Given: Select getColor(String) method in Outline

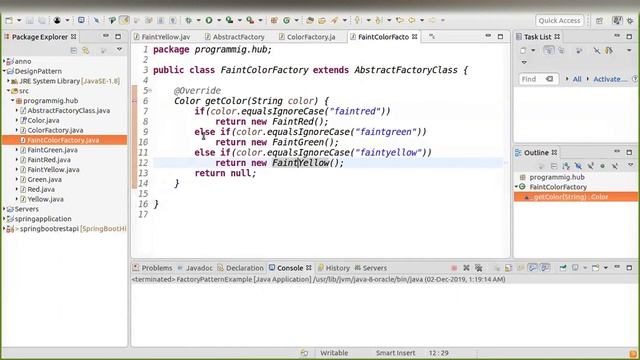Looking at the screenshot, I should tap(571, 197).
